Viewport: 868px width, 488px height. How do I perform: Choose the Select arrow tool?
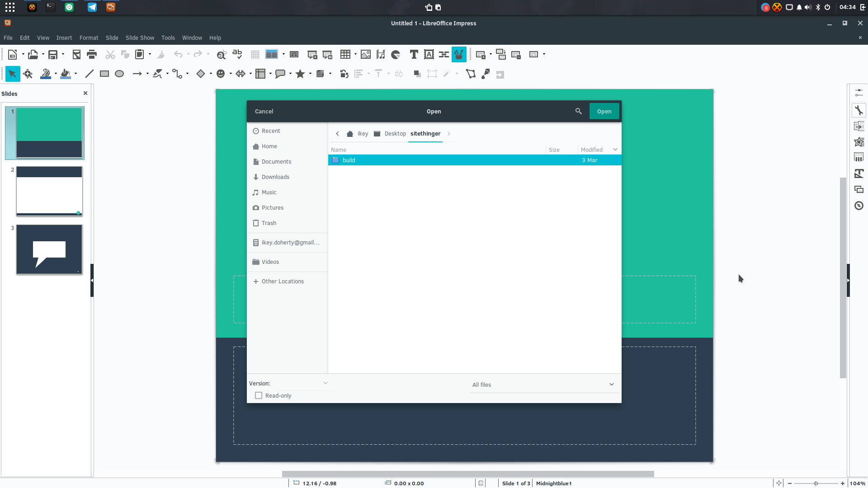13,74
